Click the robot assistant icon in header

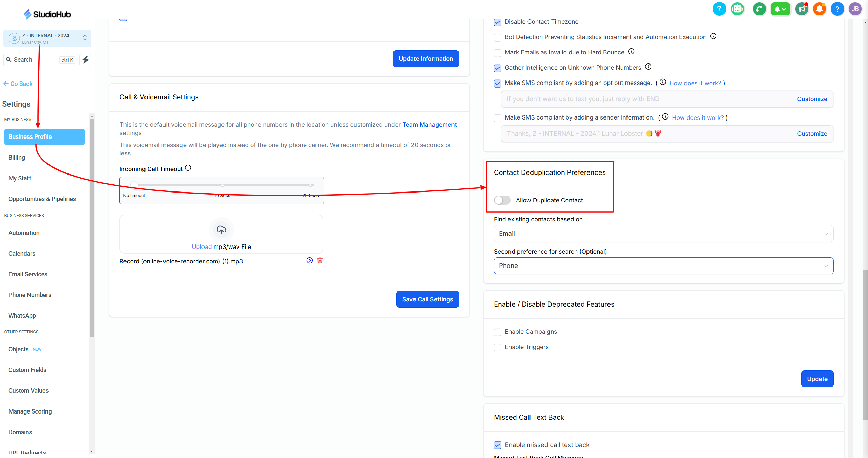737,9
